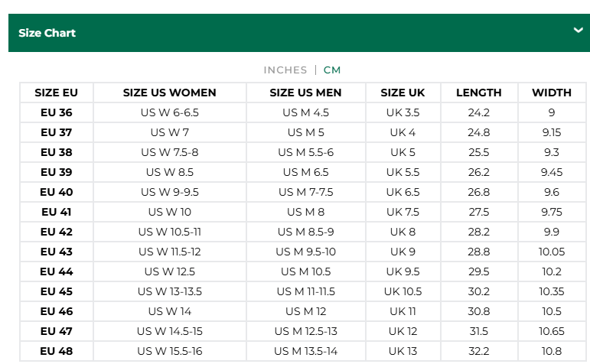590x364 pixels.
Task: Click the EU 36 row label
Action: [x=57, y=112]
